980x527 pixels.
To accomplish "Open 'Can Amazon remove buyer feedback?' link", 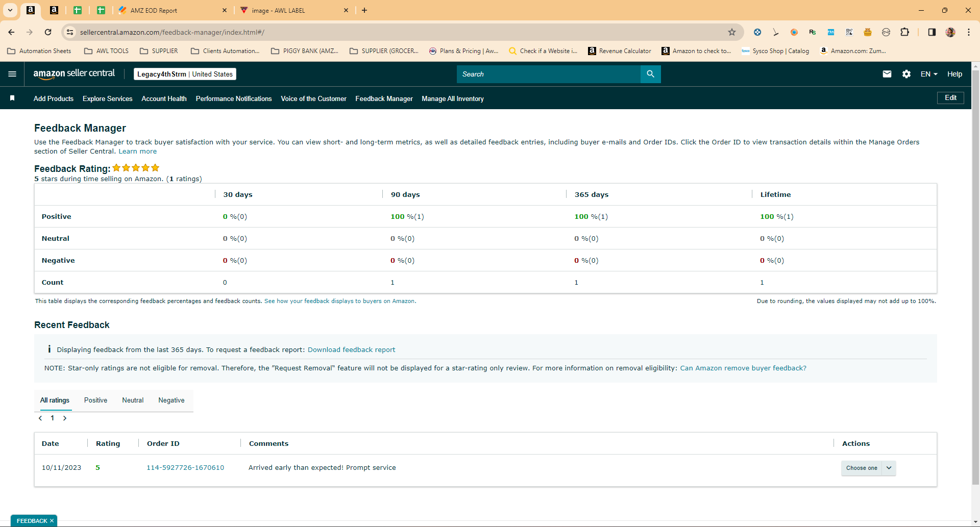I will pyautogui.click(x=743, y=368).
